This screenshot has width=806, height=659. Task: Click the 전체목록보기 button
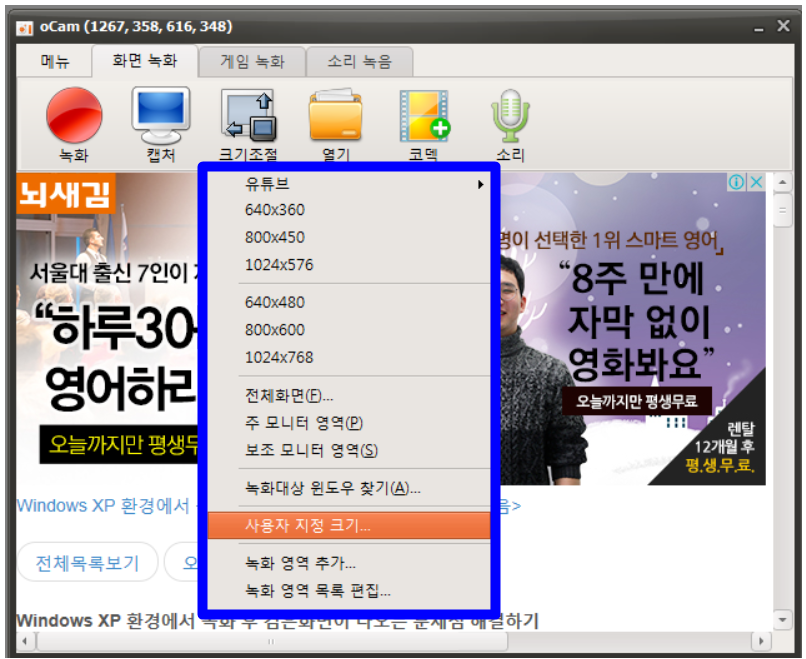pyautogui.click(x=87, y=563)
